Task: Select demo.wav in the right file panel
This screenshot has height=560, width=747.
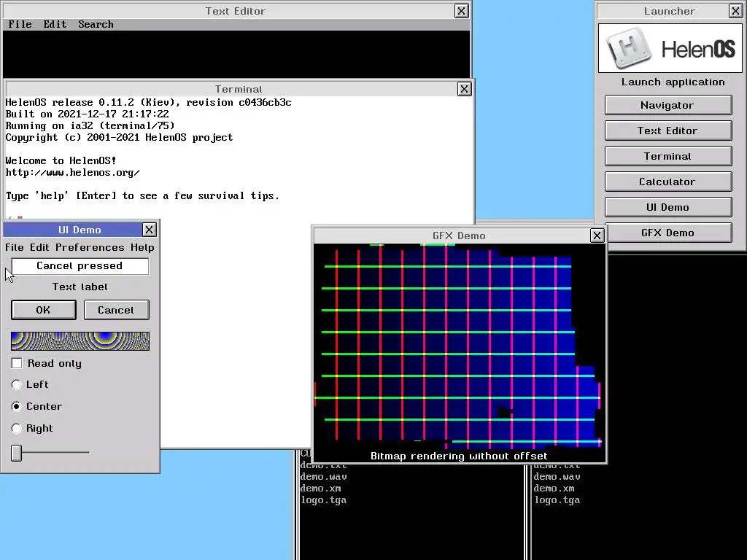Action: [557, 477]
